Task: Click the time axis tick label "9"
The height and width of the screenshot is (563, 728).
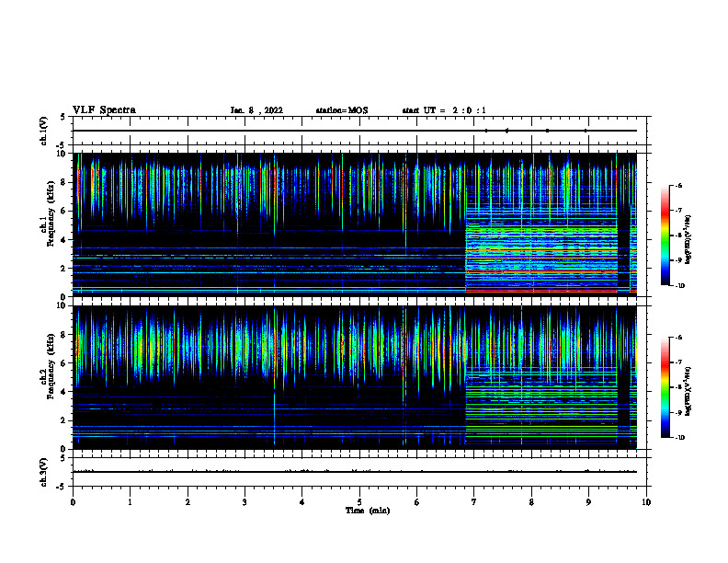Action: (x=588, y=502)
